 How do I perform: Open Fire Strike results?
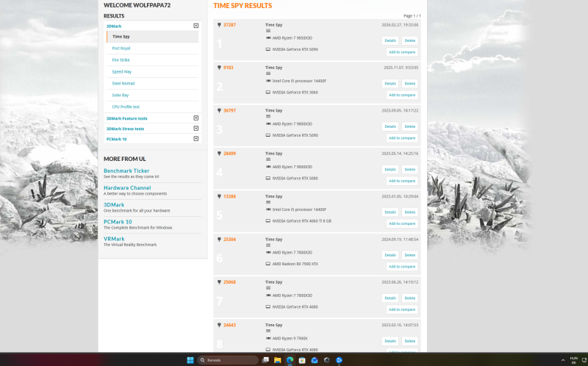coord(121,60)
